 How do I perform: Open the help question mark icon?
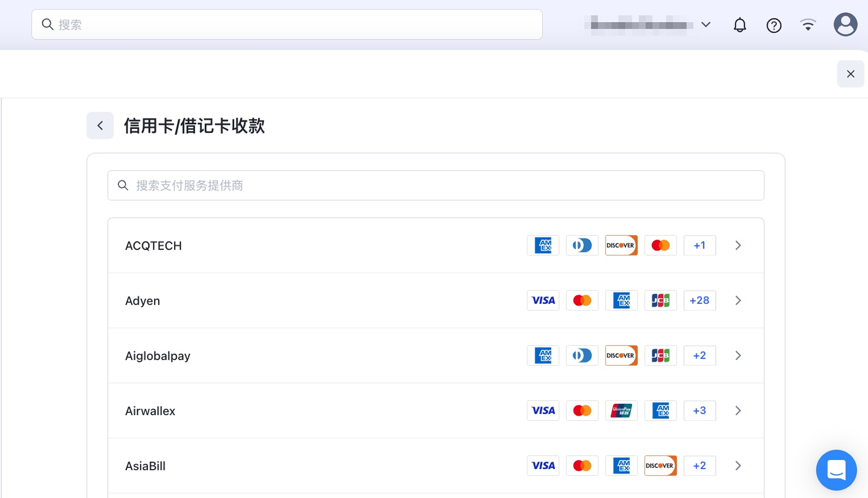pyautogui.click(x=774, y=25)
